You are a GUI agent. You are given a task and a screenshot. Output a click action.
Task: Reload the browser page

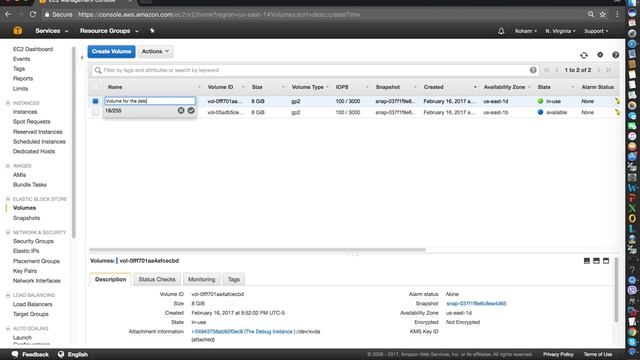pos(33,14)
